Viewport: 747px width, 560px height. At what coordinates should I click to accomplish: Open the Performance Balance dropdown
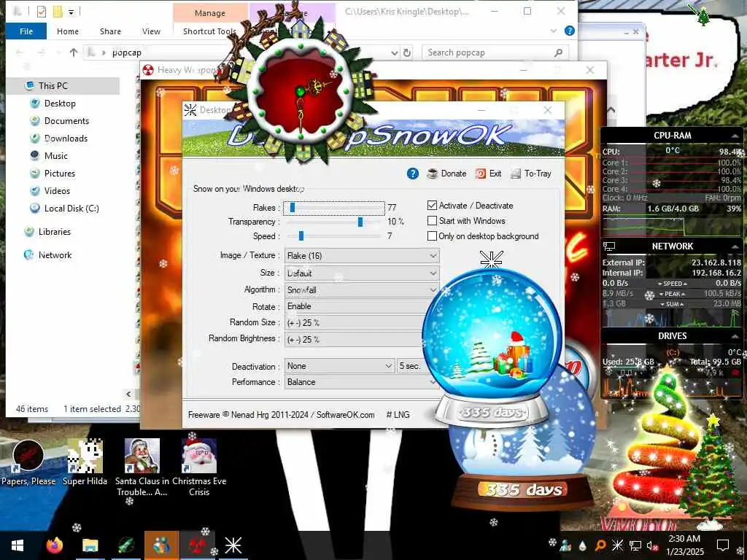(x=362, y=382)
